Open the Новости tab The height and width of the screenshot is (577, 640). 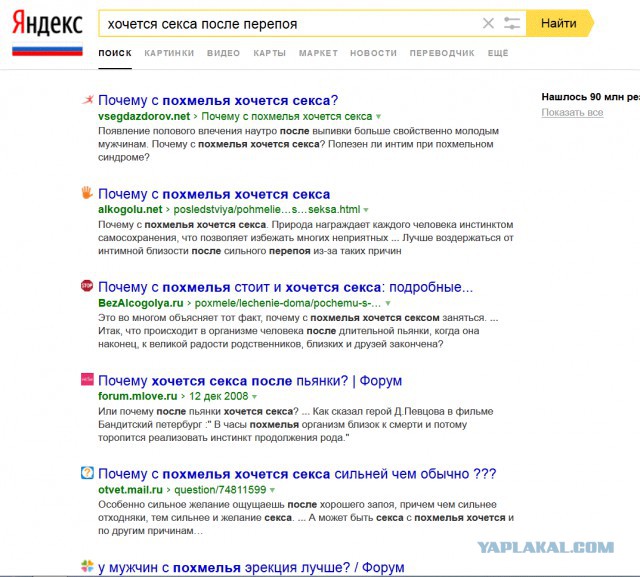[373, 53]
